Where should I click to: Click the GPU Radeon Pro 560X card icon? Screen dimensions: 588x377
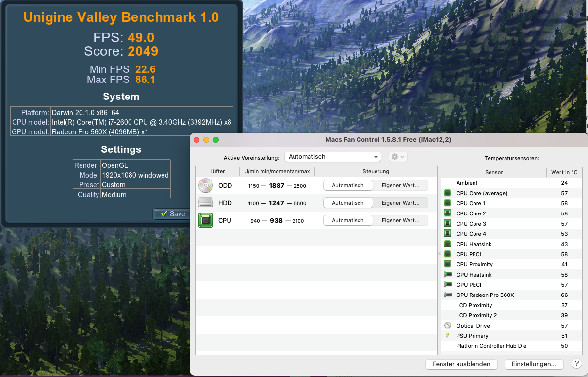click(x=447, y=295)
